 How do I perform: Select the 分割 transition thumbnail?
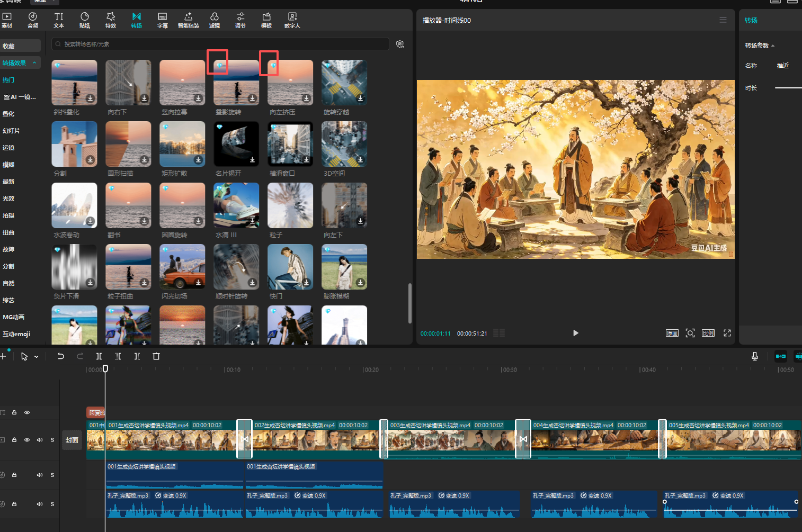coord(74,144)
